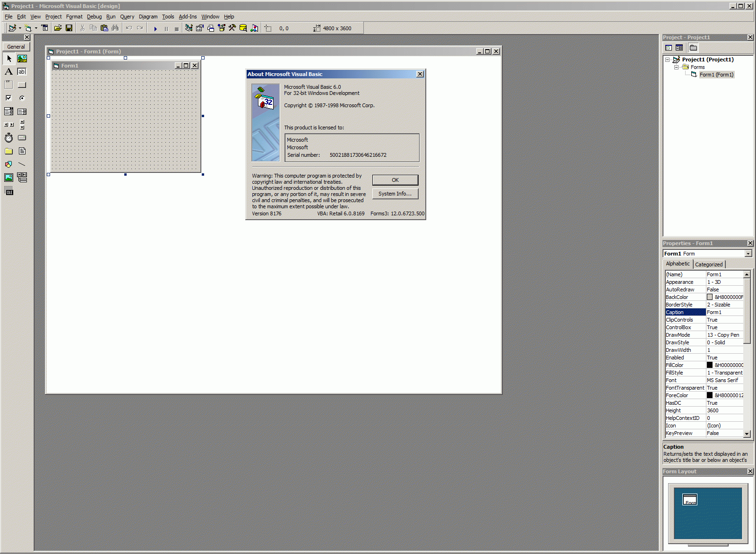This screenshot has height=554, width=756.
Task: Click the Add Standard EXE Project toolbar icon
Action: (12, 28)
